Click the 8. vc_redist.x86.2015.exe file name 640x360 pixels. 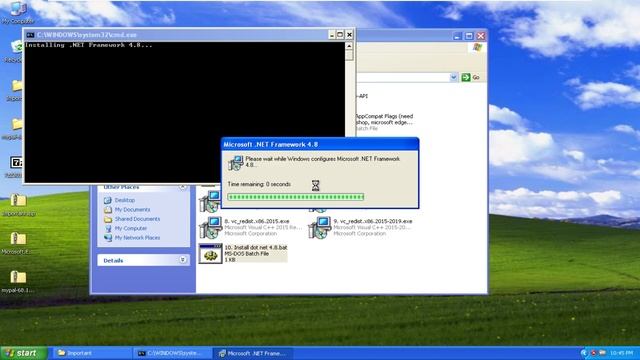(x=257, y=221)
